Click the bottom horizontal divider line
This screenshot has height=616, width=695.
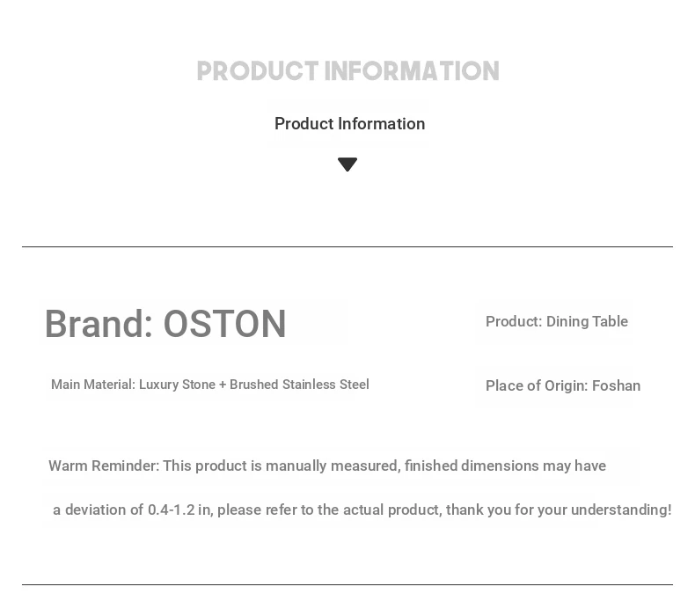[347, 585]
